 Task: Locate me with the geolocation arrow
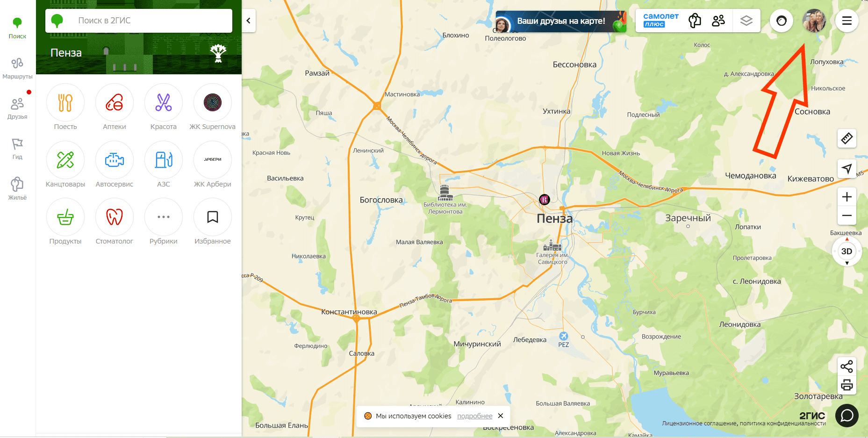click(847, 168)
